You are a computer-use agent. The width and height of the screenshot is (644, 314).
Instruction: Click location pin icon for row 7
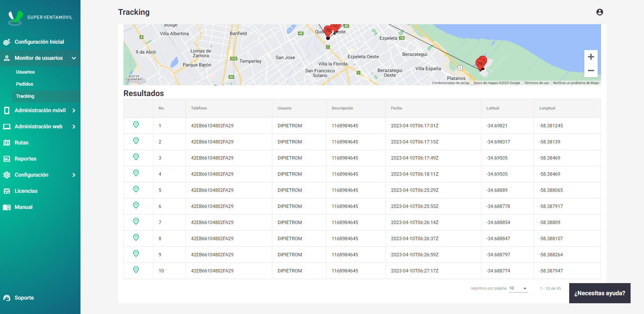(136, 221)
